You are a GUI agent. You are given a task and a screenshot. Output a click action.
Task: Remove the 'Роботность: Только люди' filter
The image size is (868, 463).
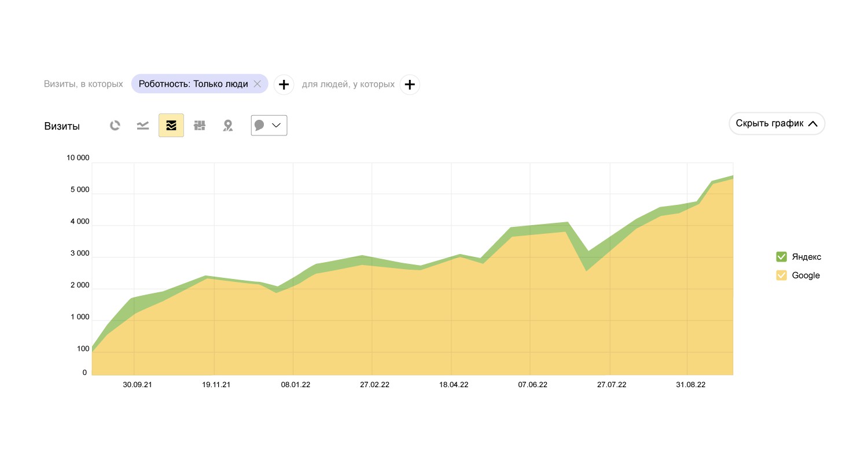coord(258,84)
